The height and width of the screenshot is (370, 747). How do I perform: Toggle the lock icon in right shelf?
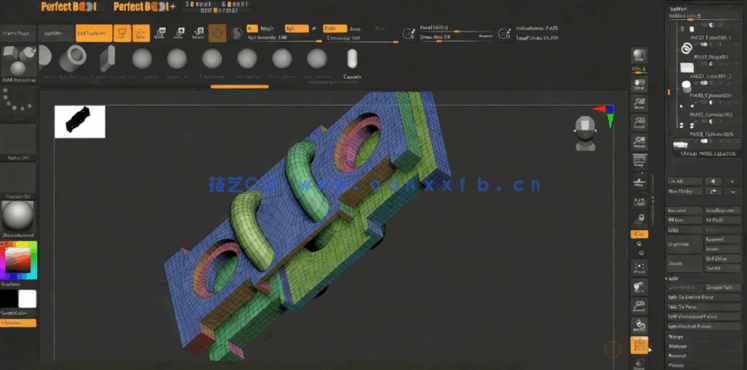[639, 220]
